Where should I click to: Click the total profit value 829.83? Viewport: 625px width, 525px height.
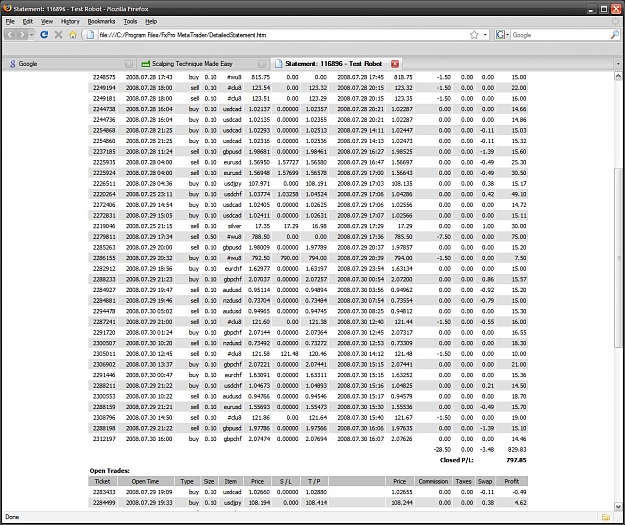(517, 449)
